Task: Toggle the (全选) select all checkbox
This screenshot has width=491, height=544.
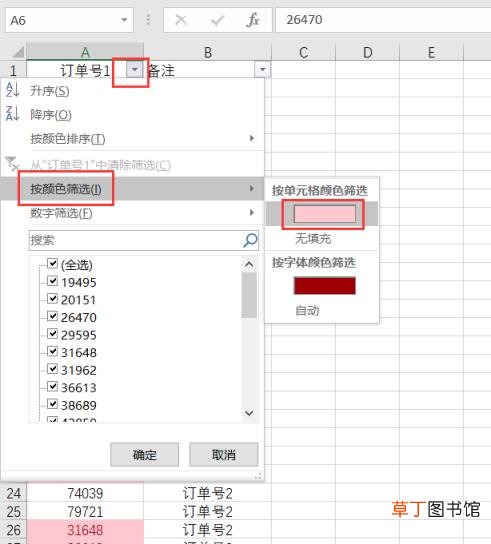Action: [x=52, y=263]
